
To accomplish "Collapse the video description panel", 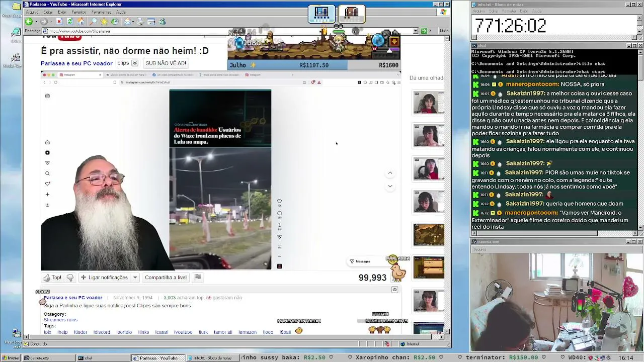I will coord(394,290).
